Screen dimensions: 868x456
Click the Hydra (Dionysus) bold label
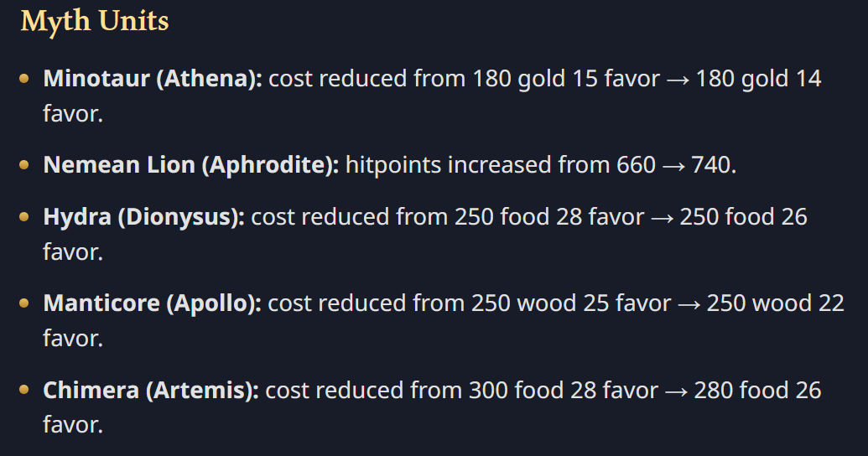point(143,217)
